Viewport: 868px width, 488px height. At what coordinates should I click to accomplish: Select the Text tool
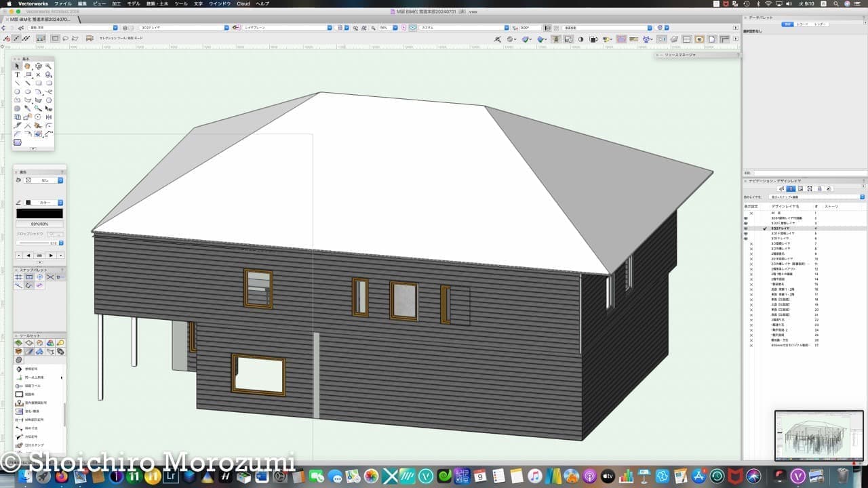click(18, 75)
